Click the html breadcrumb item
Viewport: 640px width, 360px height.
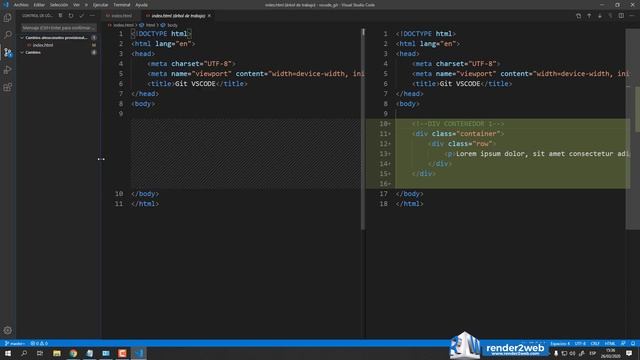click(150, 25)
